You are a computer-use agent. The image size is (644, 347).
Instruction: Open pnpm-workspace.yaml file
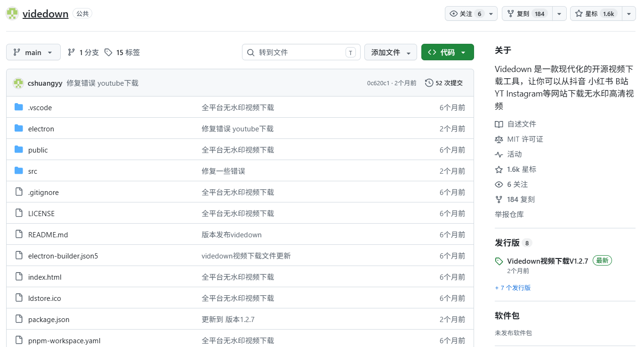click(64, 340)
